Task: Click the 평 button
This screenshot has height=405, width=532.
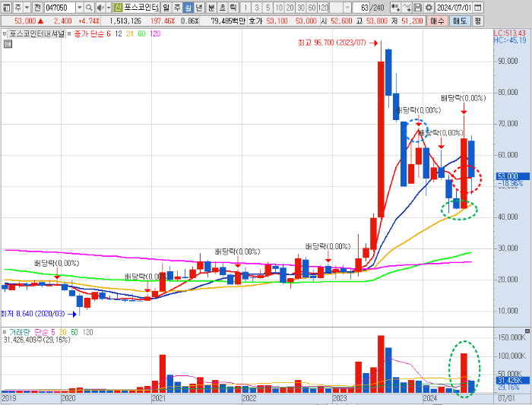Action: pos(478,21)
